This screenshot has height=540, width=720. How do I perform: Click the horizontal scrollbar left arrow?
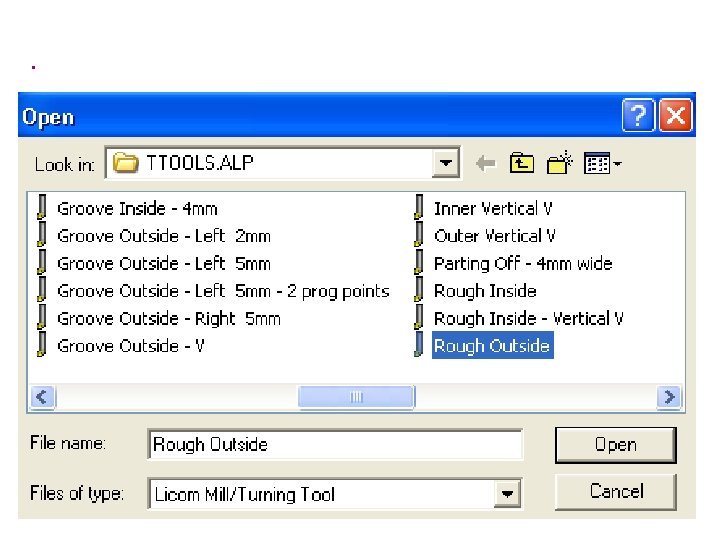coord(43,396)
